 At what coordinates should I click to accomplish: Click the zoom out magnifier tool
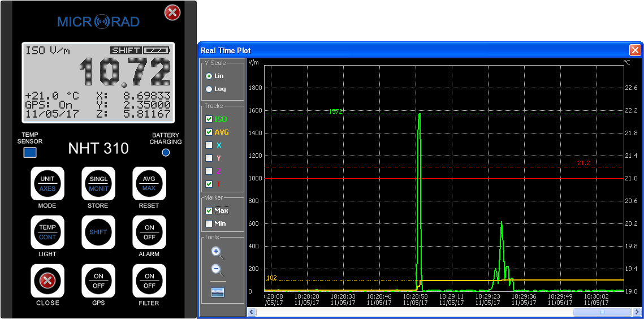click(218, 270)
